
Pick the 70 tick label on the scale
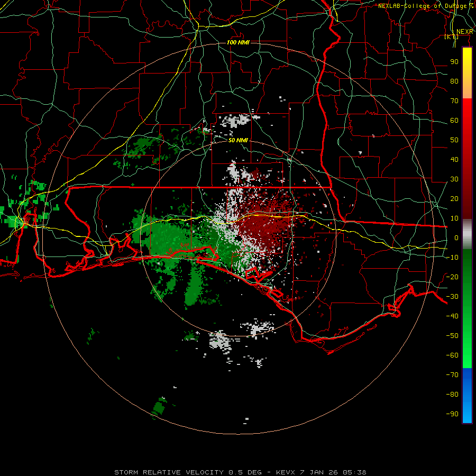point(454,101)
